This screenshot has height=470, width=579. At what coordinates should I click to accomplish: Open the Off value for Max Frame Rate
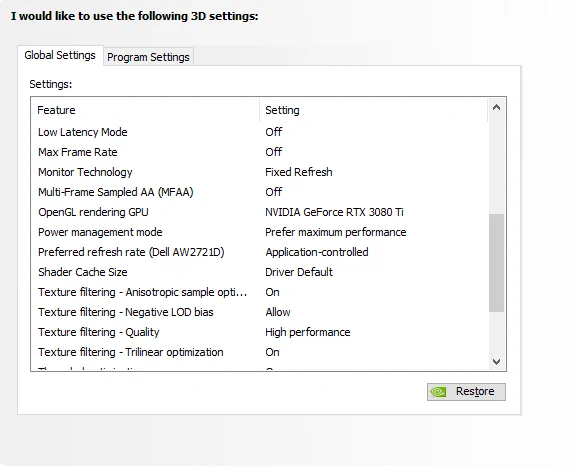coord(274,152)
